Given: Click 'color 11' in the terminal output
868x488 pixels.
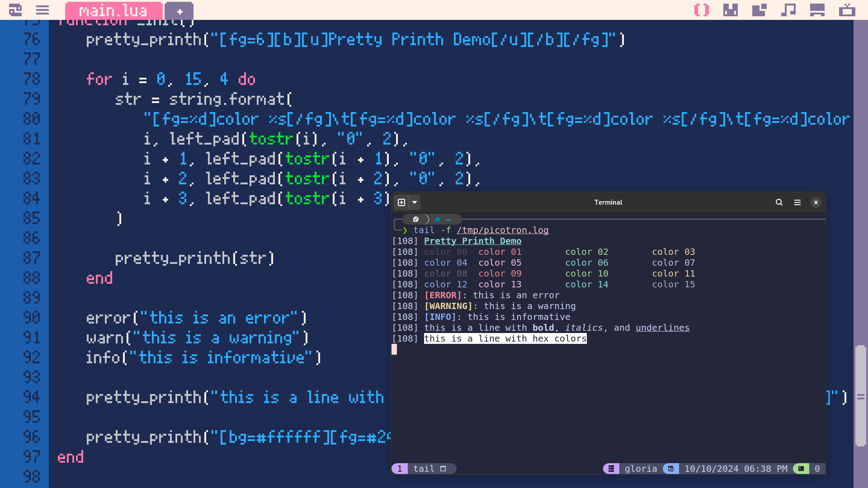Looking at the screenshot, I should coord(673,274).
